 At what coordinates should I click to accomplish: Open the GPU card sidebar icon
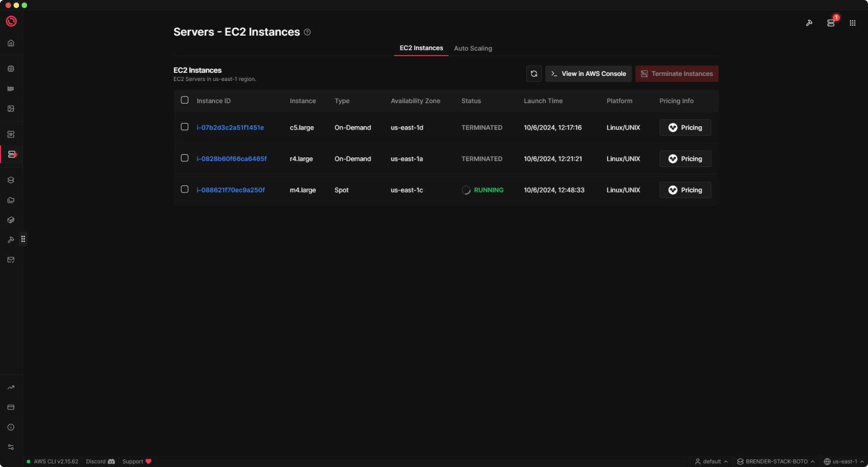tap(11, 89)
